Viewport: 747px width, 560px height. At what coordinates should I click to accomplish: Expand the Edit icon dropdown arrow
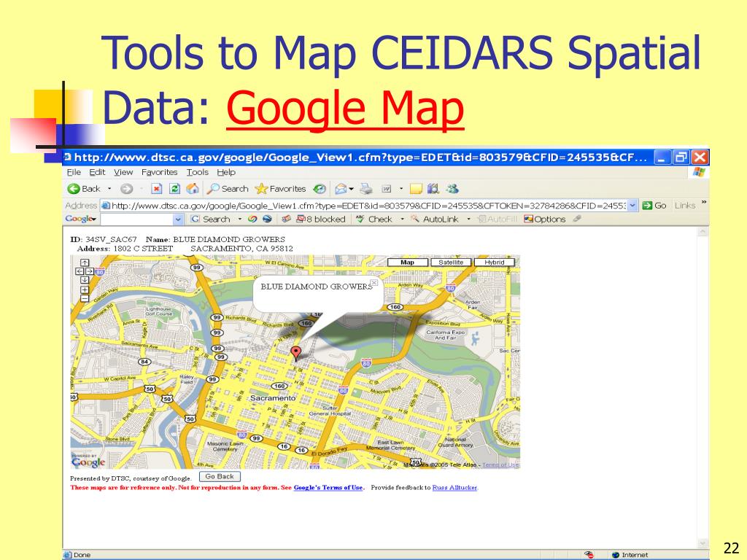tap(401, 189)
